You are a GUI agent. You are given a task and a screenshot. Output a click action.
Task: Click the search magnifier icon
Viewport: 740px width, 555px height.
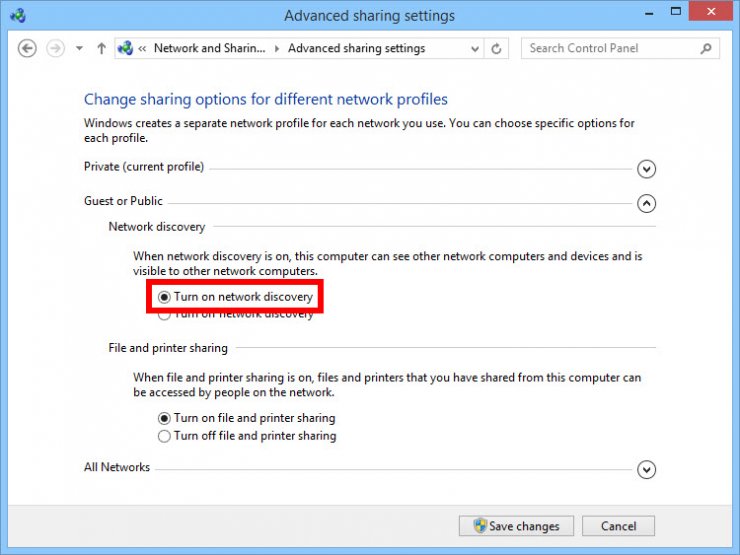706,48
